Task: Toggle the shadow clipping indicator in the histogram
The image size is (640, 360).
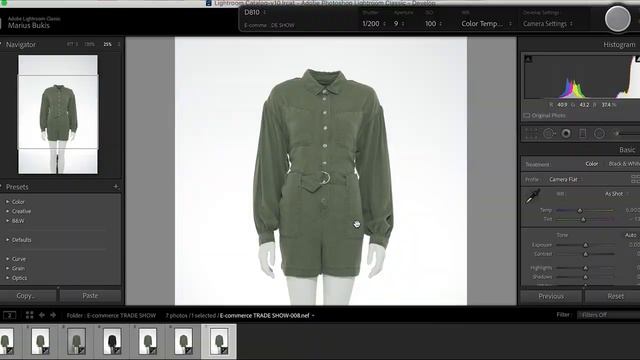Action: click(x=528, y=59)
